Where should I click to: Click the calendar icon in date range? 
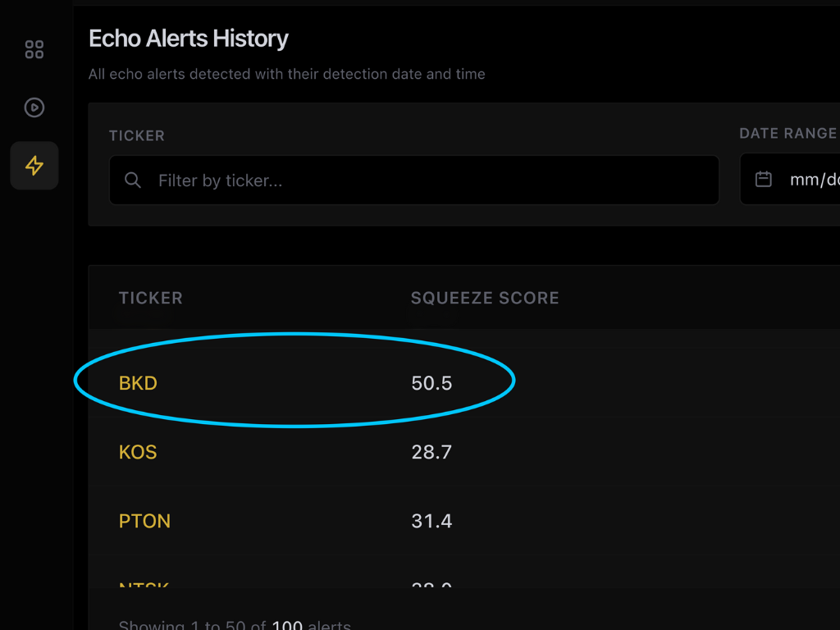point(763,180)
